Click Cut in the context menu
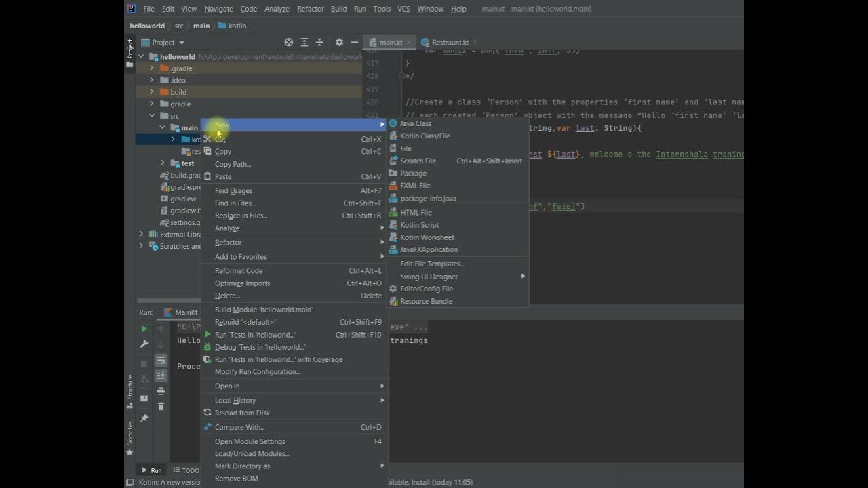The height and width of the screenshot is (488, 868). click(294, 139)
